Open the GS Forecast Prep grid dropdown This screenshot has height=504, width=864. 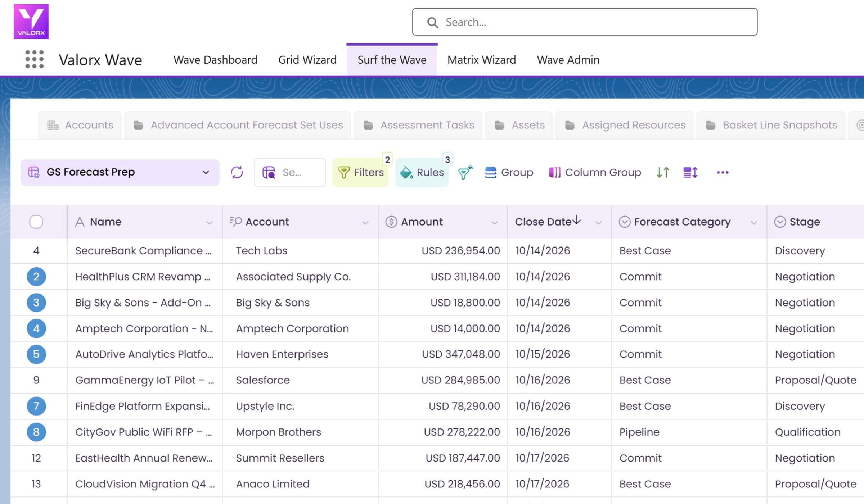(120, 172)
